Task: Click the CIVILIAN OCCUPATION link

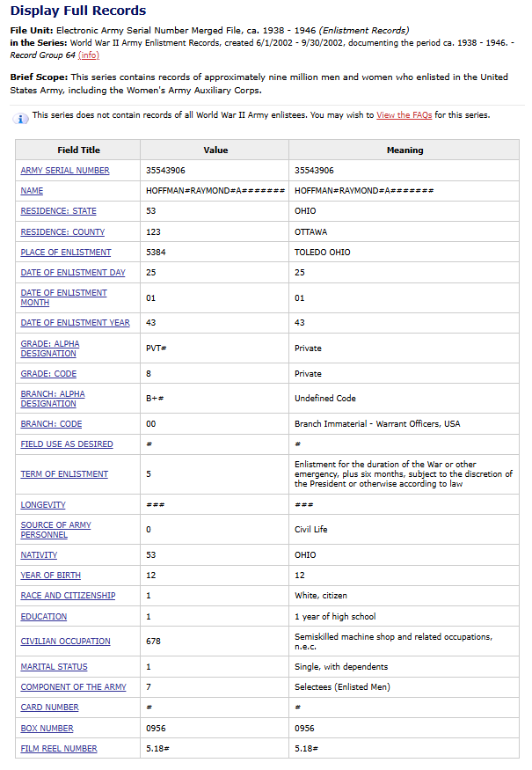Action: [65, 642]
